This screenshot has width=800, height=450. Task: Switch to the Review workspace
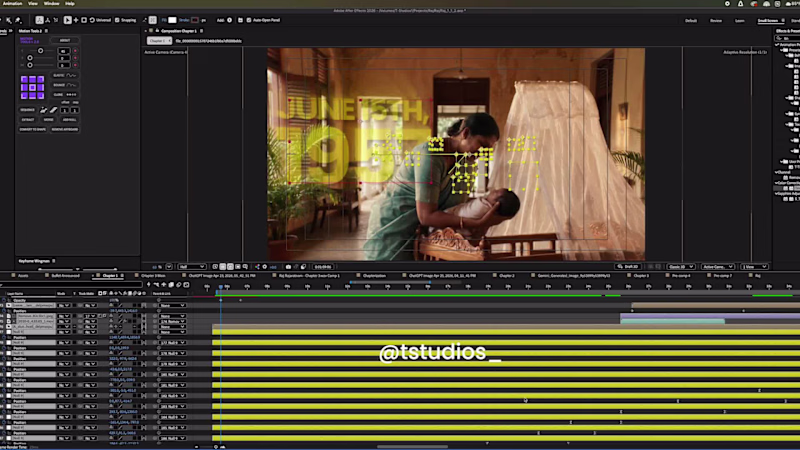[716, 21]
